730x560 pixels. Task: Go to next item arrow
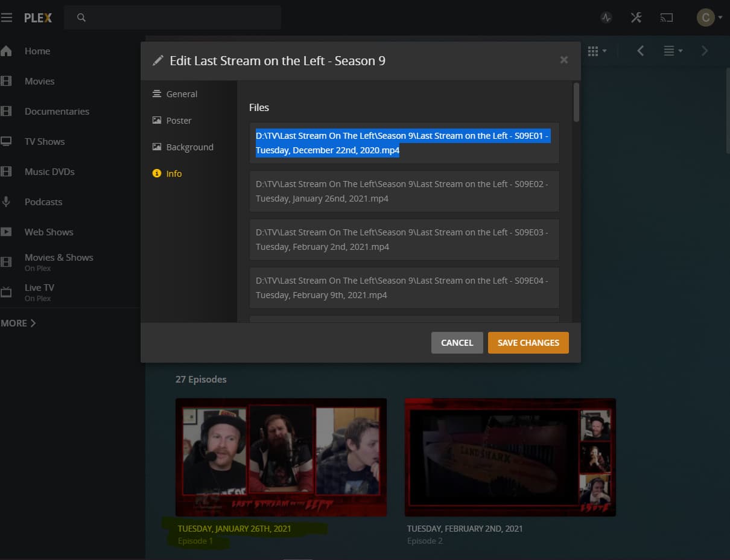point(704,51)
